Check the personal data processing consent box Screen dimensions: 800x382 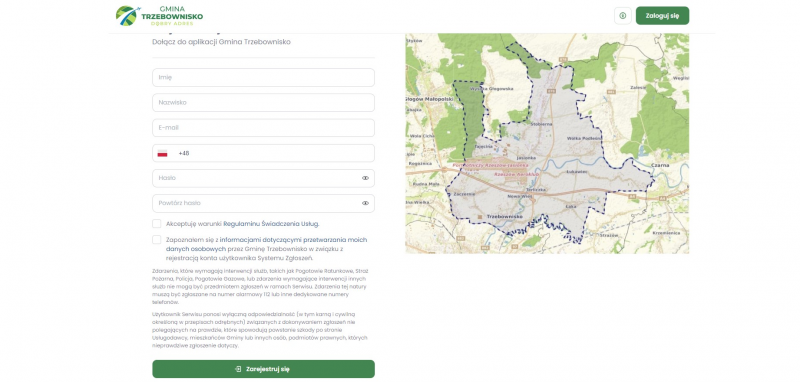click(157, 240)
